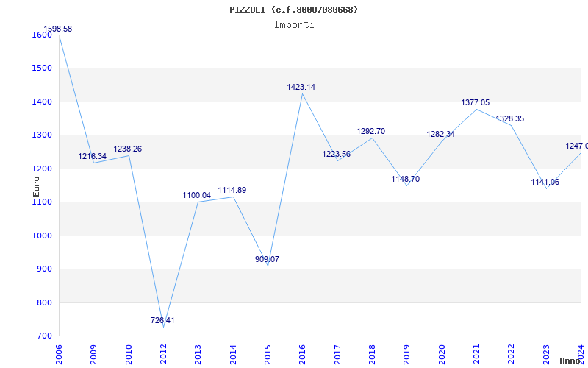Click the Euro y-axis label
Viewport: 588px width, 368px height.
(x=36, y=186)
